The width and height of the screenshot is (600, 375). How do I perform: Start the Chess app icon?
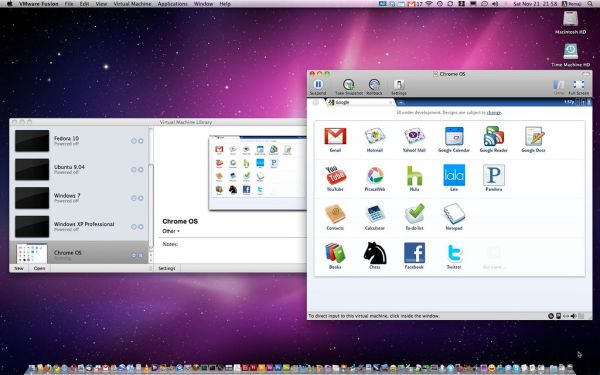point(375,256)
